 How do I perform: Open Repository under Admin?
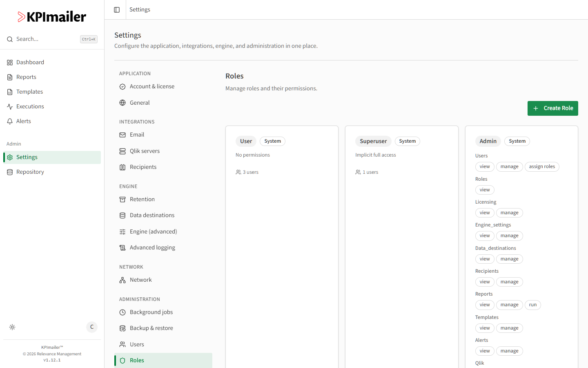[x=52, y=172]
